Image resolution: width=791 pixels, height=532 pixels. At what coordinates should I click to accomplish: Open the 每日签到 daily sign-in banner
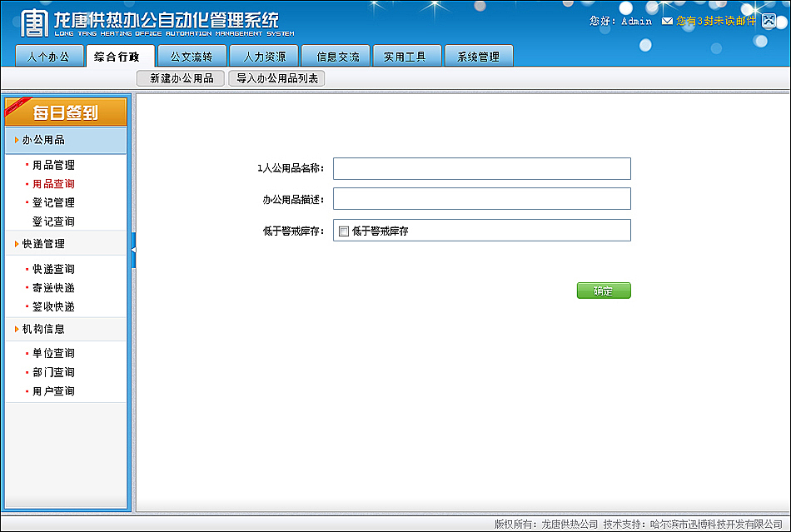[x=66, y=111]
